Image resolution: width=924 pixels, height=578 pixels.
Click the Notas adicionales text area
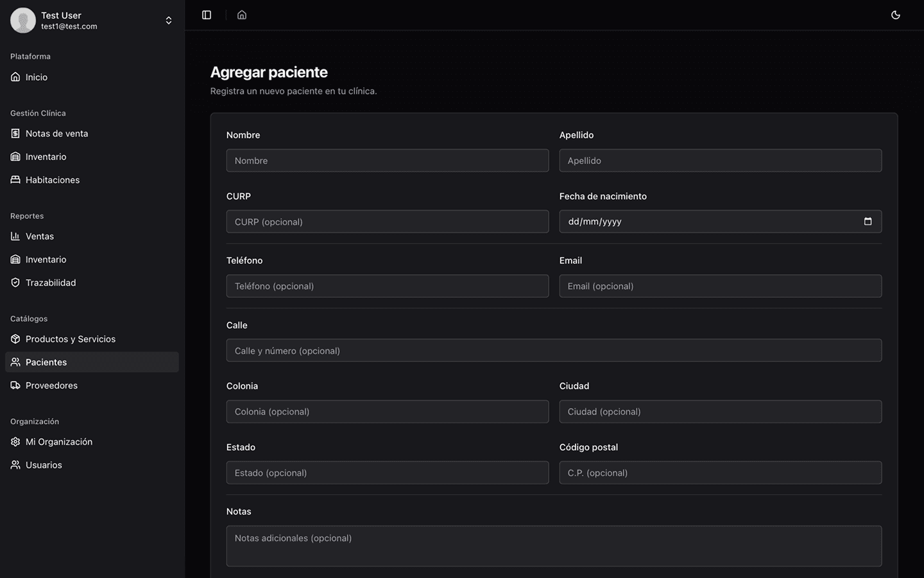pos(554,546)
